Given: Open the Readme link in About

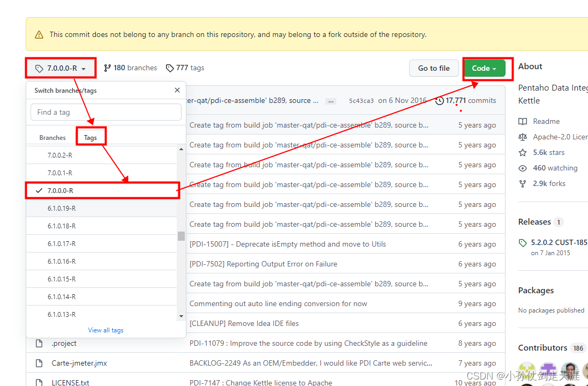Looking at the screenshot, I should pyautogui.click(x=546, y=121).
